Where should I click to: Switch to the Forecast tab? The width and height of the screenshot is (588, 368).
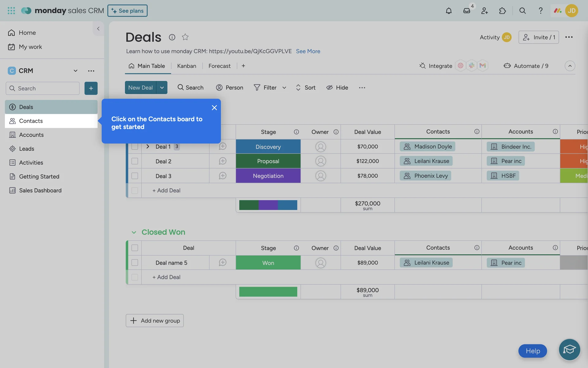click(219, 66)
